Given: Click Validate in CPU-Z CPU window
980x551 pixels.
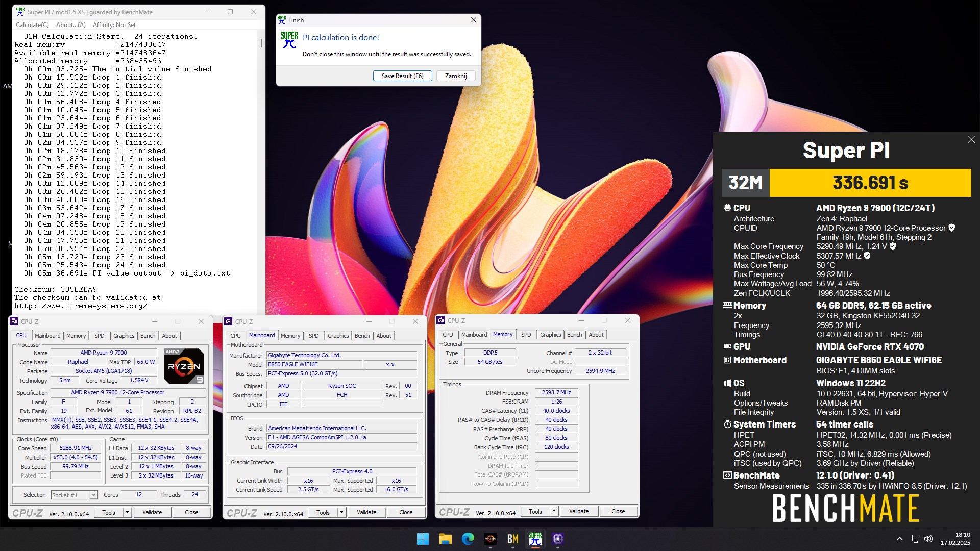Looking at the screenshot, I should pyautogui.click(x=152, y=512).
